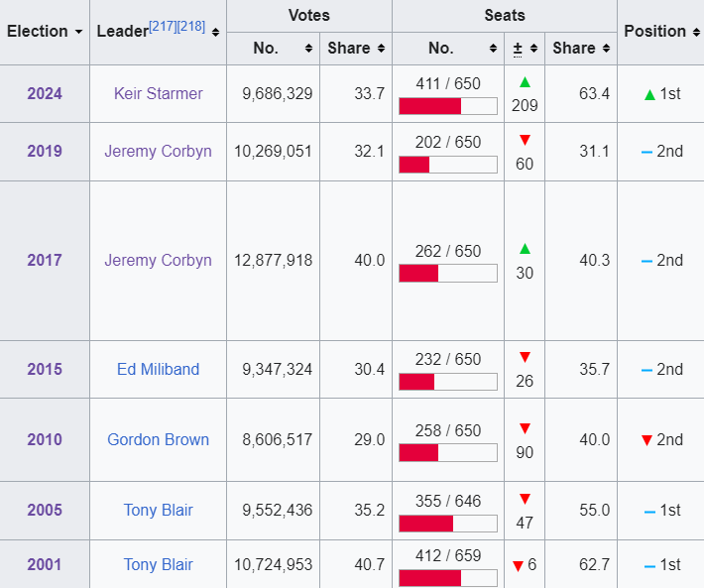Click the Seats header cell
This screenshot has height=588, width=704.
pyautogui.click(x=505, y=16)
